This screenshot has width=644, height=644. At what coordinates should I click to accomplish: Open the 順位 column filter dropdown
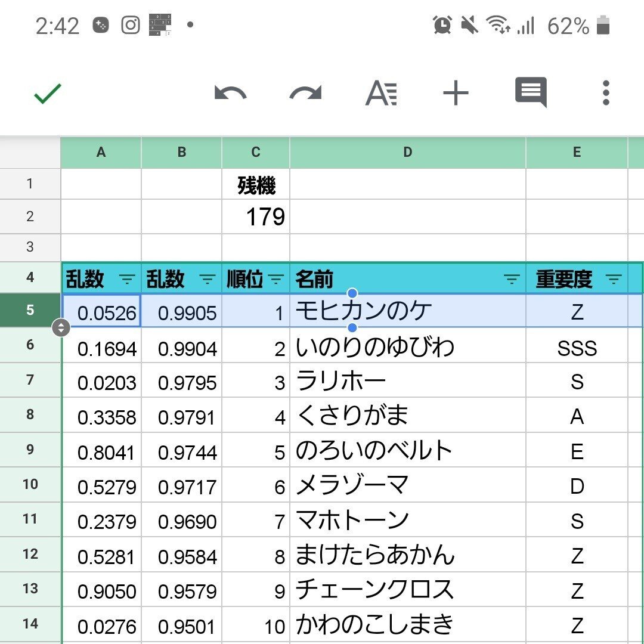(276, 279)
